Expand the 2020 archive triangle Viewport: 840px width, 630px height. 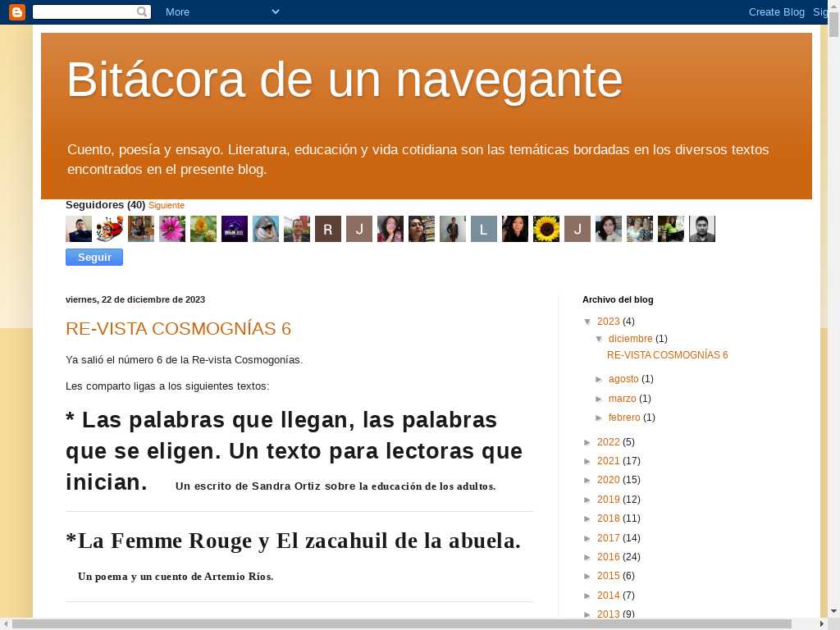coord(587,481)
